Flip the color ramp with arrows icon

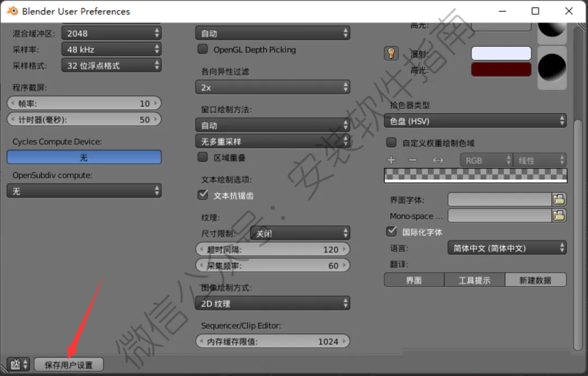pos(438,161)
